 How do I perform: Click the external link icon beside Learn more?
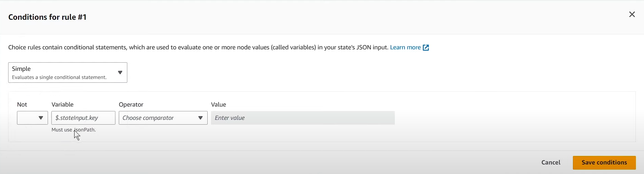426,48
